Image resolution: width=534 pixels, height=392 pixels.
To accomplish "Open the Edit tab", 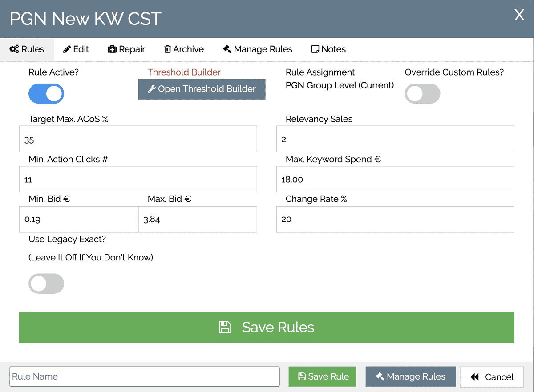I will tap(76, 49).
